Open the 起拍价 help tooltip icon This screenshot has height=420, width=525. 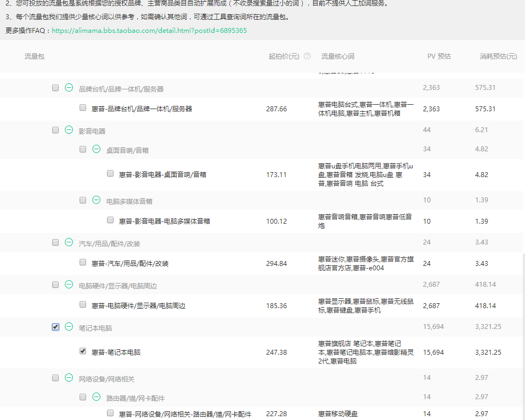[306, 55]
